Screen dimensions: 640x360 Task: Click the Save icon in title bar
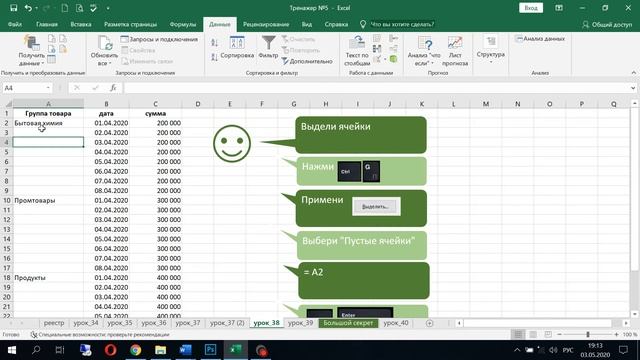point(13,8)
